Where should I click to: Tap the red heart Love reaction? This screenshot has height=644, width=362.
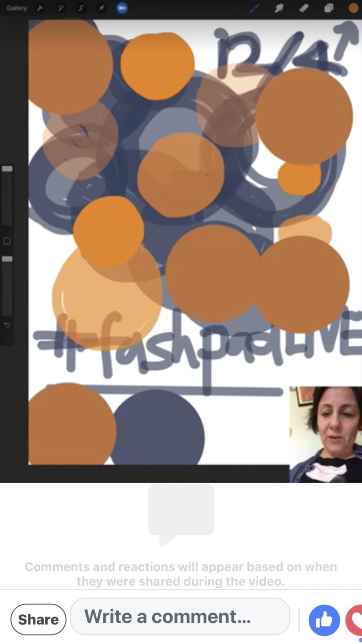coord(354,620)
